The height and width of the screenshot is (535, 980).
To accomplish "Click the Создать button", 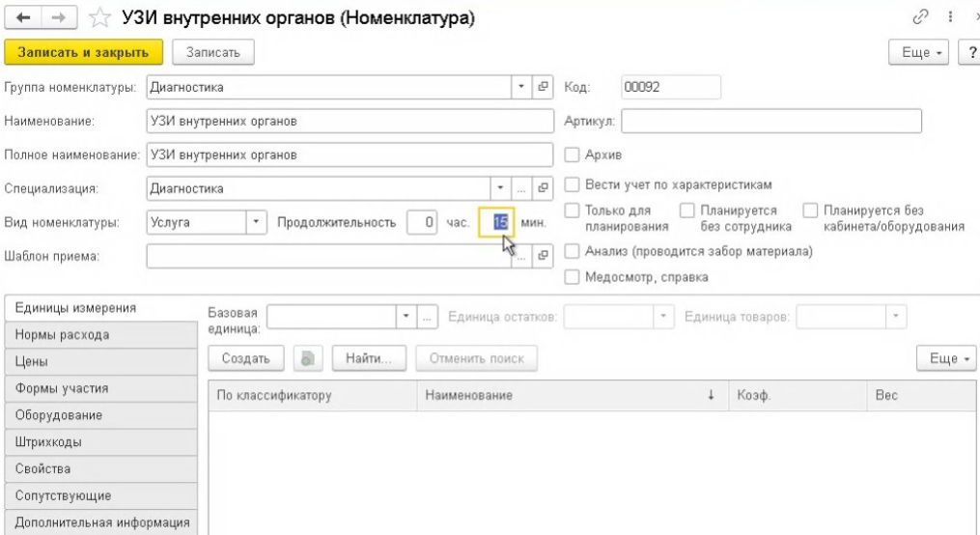I will 247,358.
